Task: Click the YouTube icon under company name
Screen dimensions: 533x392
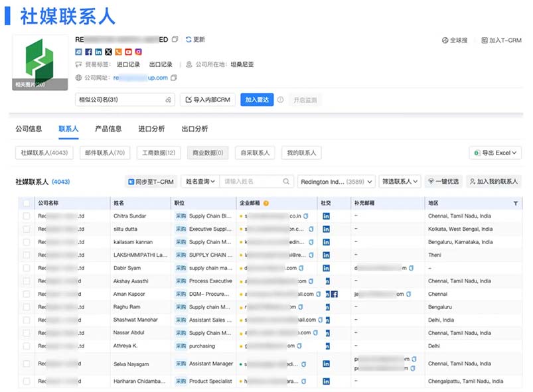Action: (x=128, y=52)
